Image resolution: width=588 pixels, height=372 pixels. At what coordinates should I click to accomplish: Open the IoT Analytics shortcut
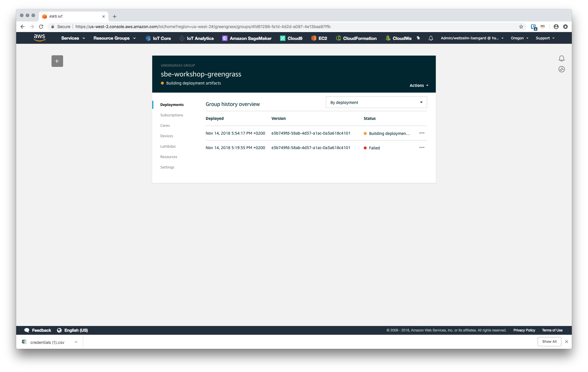click(x=196, y=38)
